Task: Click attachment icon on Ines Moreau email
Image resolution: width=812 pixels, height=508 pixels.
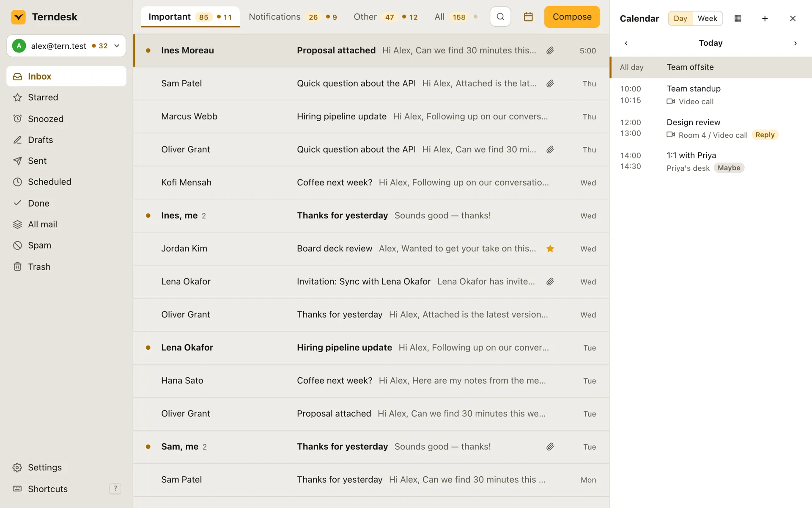Action: click(550, 50)
